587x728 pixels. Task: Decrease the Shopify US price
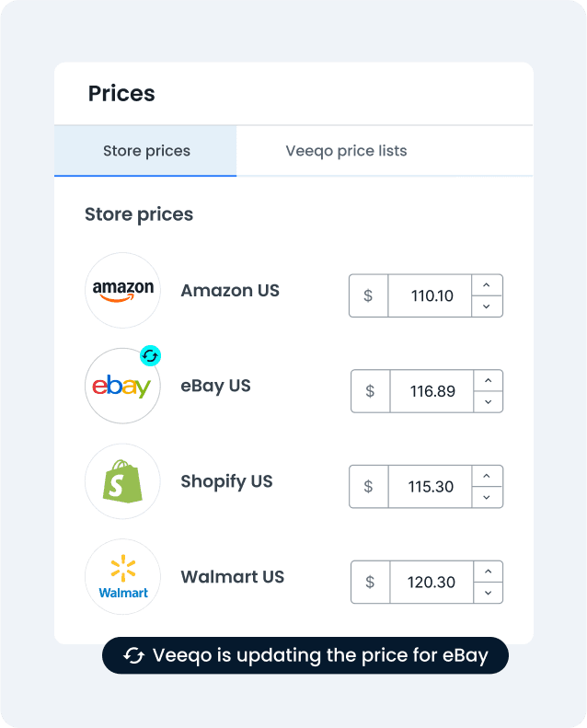click(487, 497)
